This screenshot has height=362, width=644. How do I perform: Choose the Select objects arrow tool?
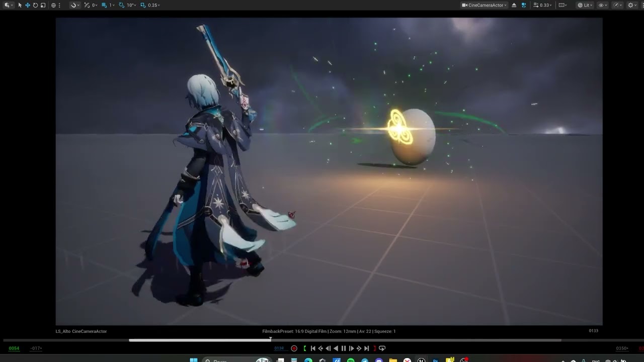click(x=20, y=5)
